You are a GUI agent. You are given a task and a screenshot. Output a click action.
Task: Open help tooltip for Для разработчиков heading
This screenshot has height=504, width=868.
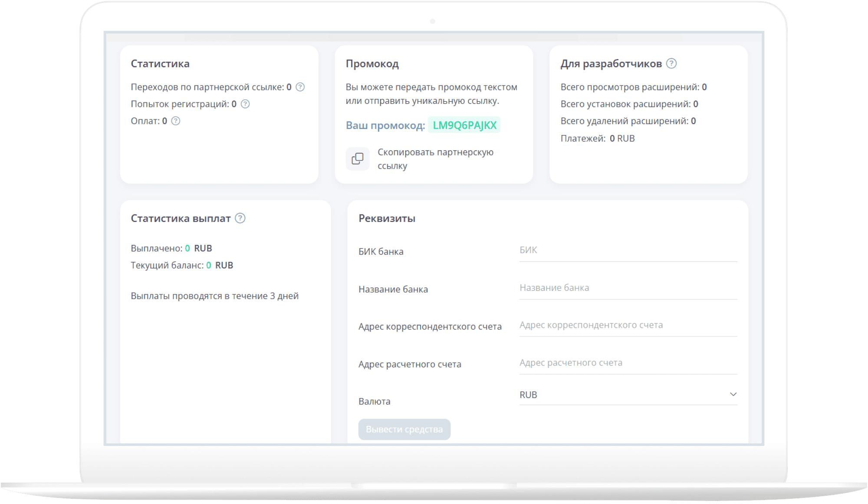(671, 63)
